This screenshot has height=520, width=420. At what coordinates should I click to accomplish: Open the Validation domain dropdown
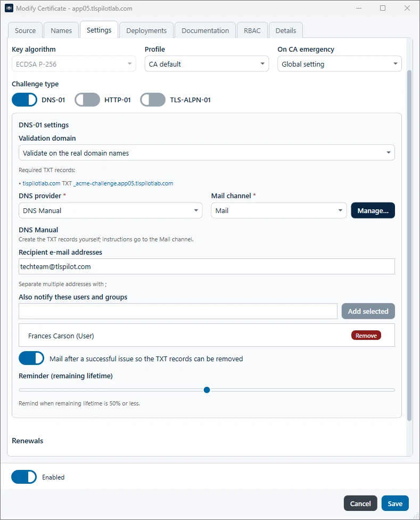point(207,152)
